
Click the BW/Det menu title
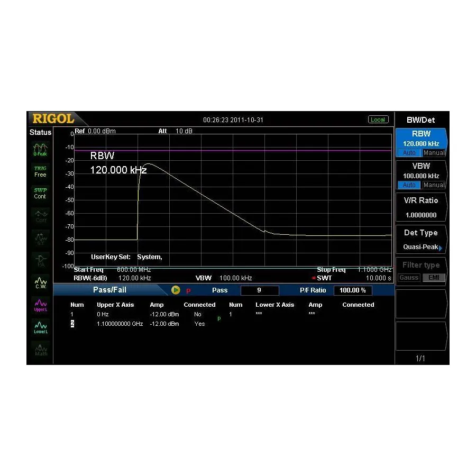[x=422, y=120]
